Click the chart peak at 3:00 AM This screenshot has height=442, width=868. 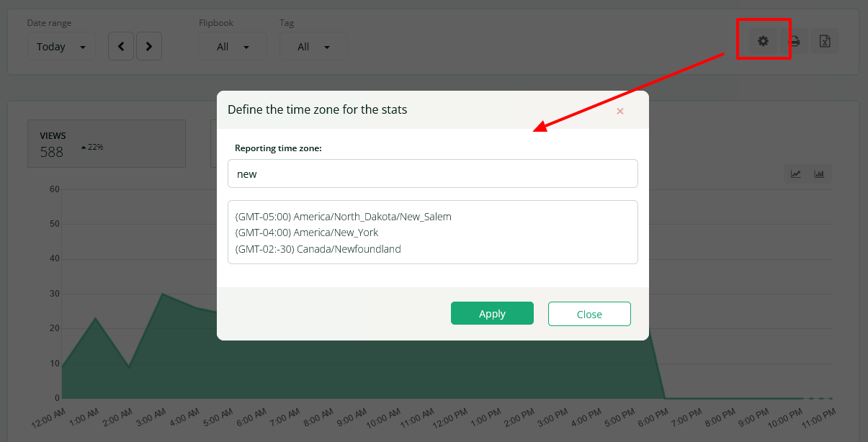tap(163, 294)
